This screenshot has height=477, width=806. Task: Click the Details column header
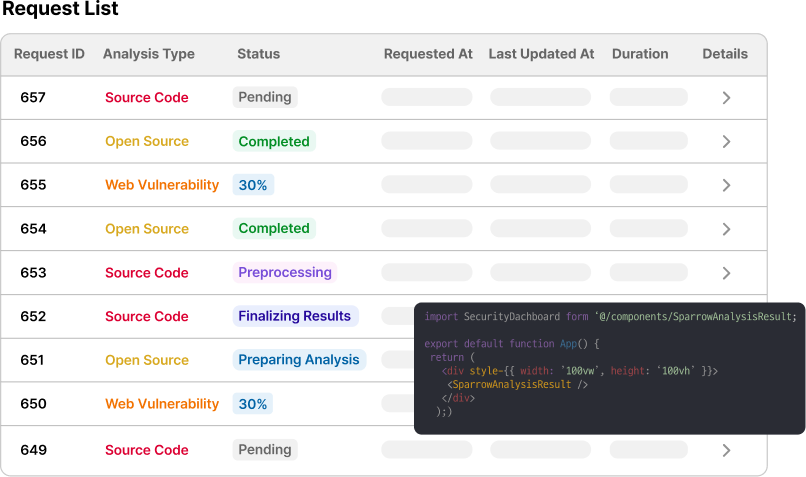tap(725, 54)
